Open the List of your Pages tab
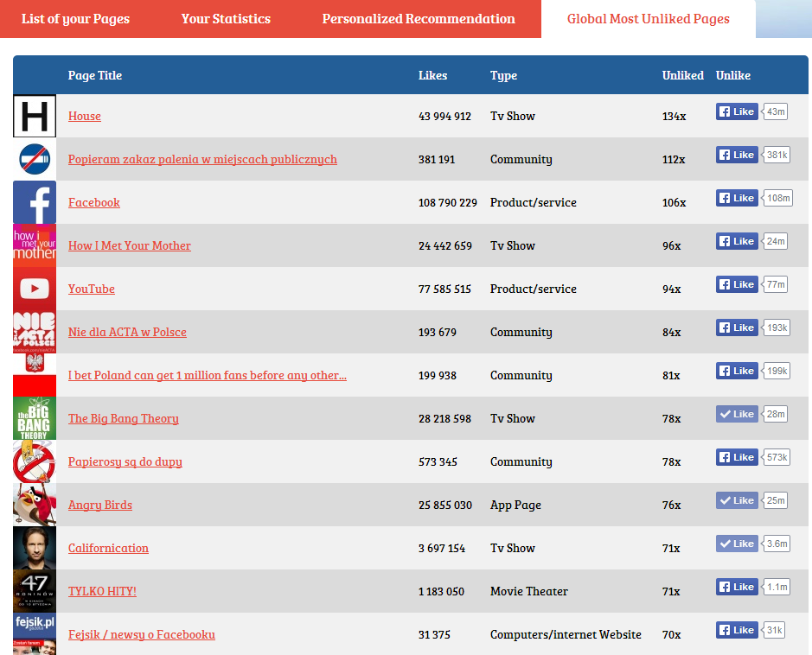 pyautogui.click(x=75, y=19)
